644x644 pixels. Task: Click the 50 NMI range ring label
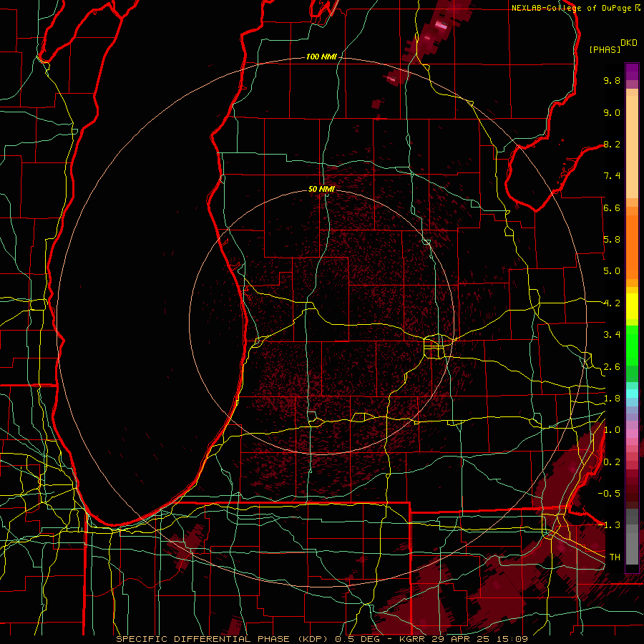(x=321, y=189)
